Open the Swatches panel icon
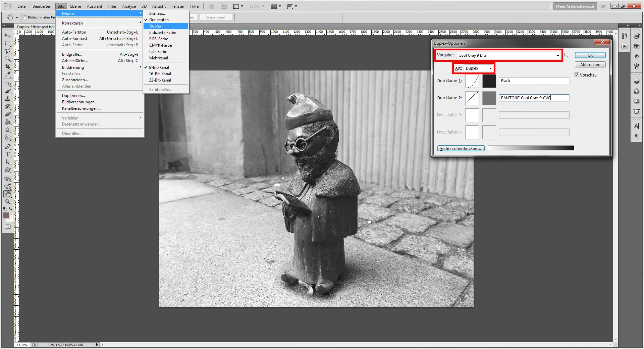 (x=636, y=46)
